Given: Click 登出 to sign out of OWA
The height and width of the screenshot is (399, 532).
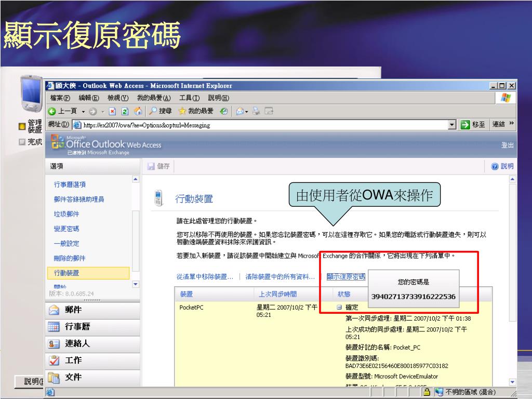Looking at the screenshot, I should click(507, 145).
